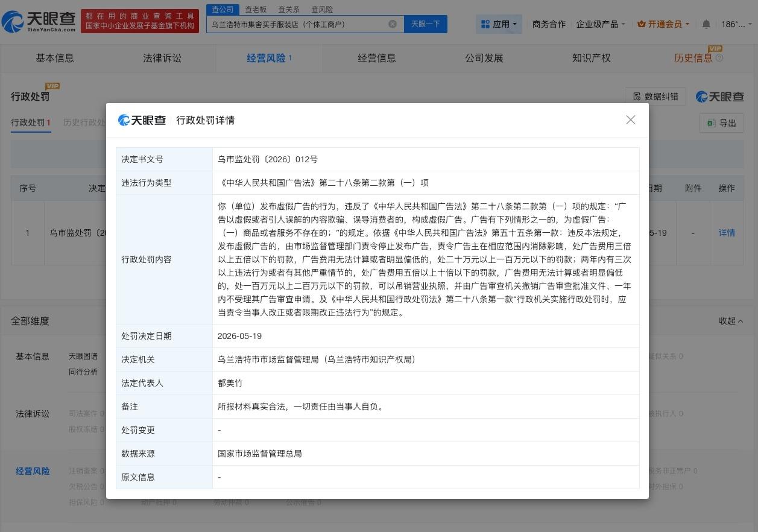Screen dimensions: 758x532
Task: Select the 查关系 search tab
Action: tap(289, 9)
